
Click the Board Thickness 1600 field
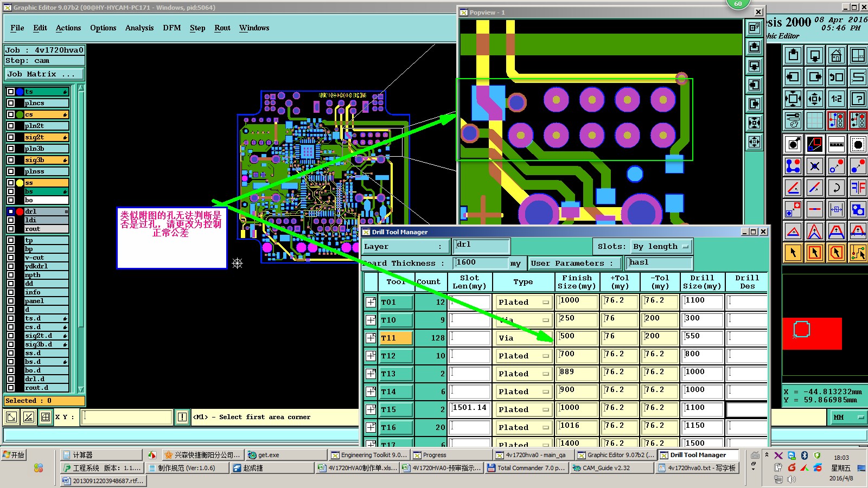(x=481, y=264)
